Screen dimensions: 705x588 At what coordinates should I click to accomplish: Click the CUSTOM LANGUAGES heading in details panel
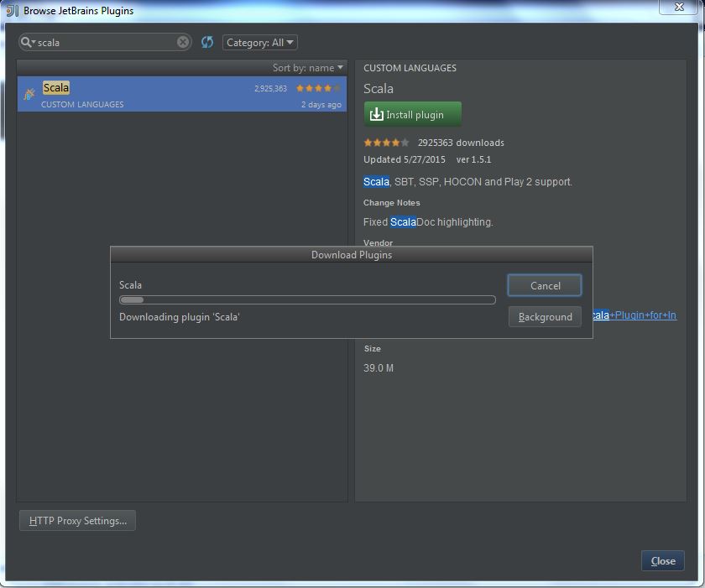(x=410, y=68)
